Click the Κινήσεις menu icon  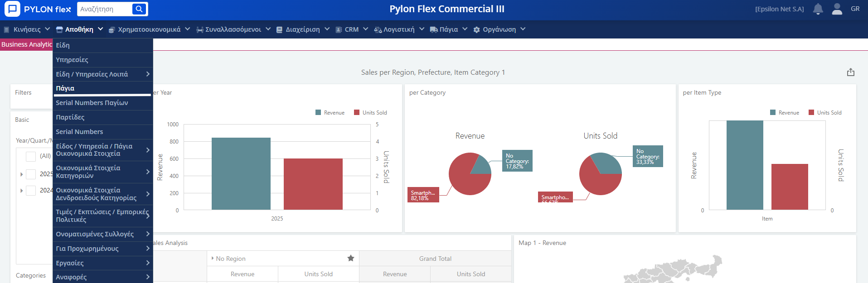pos(6,29)
